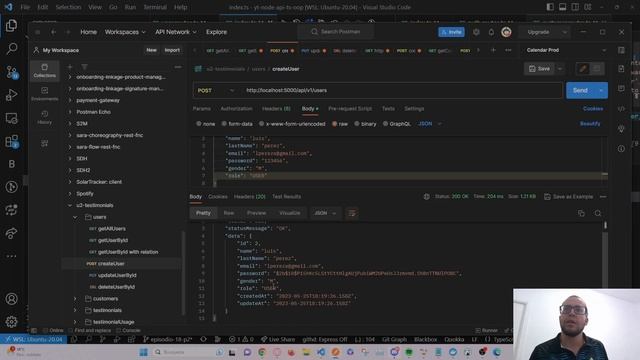Screen dimensions: 640x360
Task: Open info icon in right sidebar
Action: (621, 149)
